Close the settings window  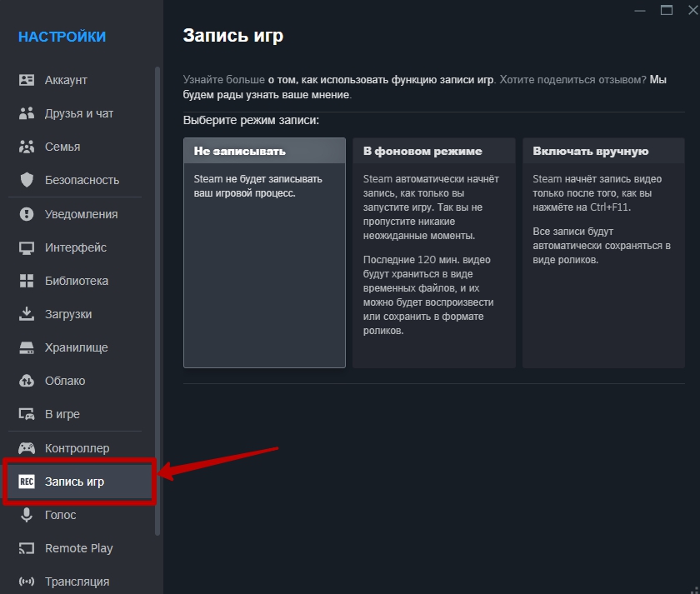tap(692, 10)
